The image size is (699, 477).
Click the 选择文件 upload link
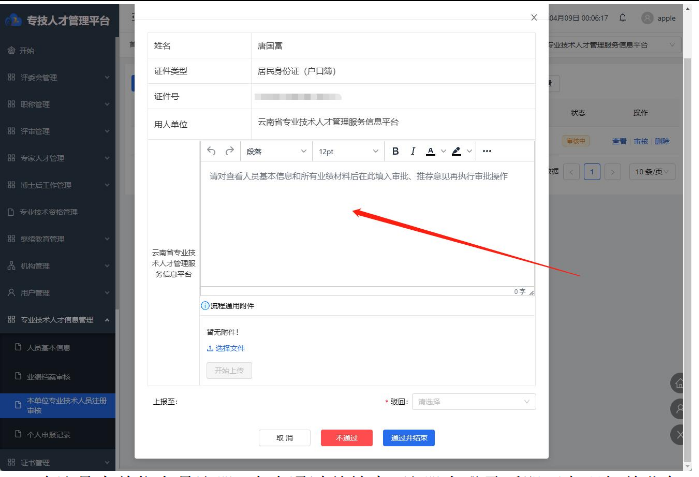pyautogui.click(x=226, y=348)
